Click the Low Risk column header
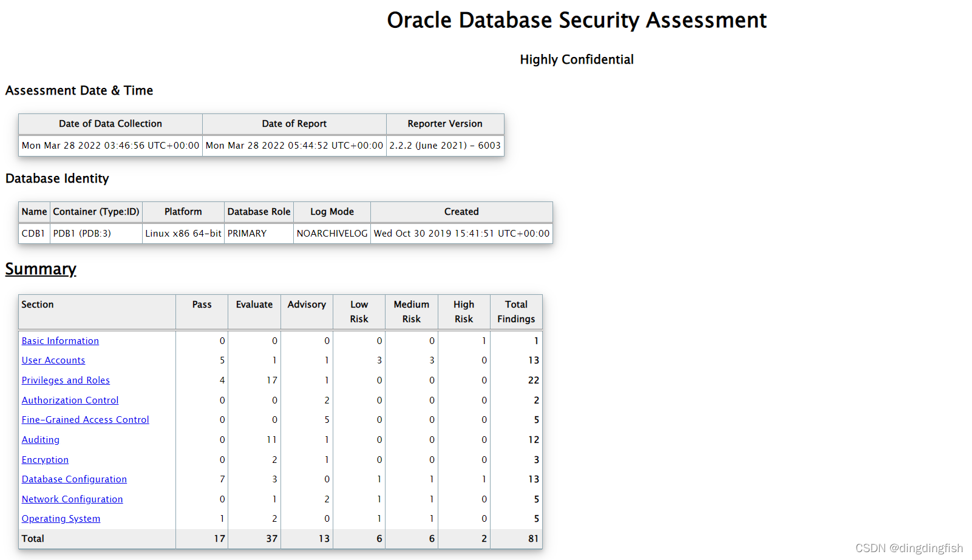972x560 pixels. [x=359, y=312]
